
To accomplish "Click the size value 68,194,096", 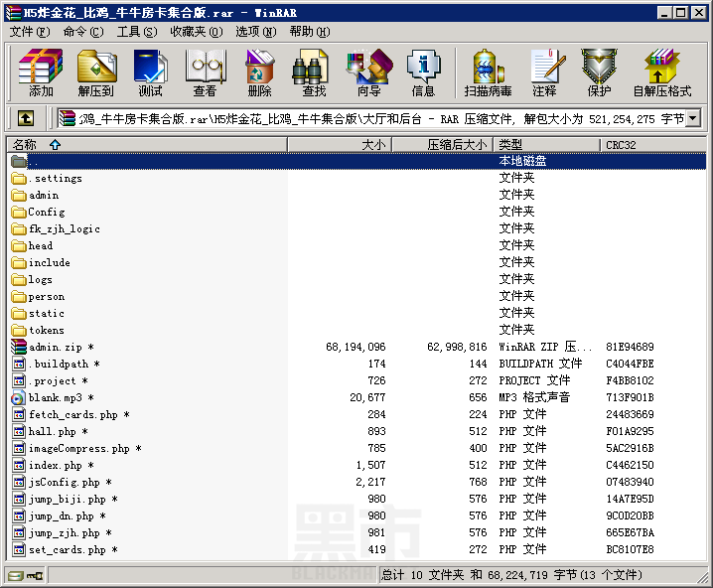I will pos(356,347).
